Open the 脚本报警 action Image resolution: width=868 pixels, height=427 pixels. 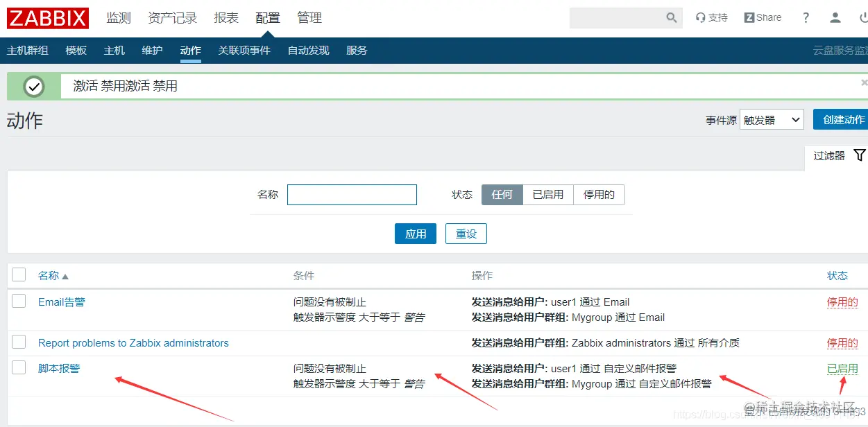59,368
